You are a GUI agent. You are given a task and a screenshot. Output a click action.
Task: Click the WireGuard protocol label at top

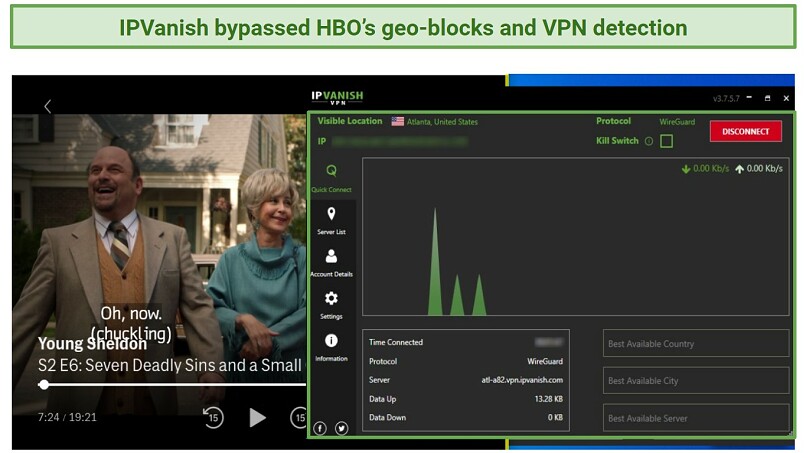pyautogui.click(x=677, y=122)
